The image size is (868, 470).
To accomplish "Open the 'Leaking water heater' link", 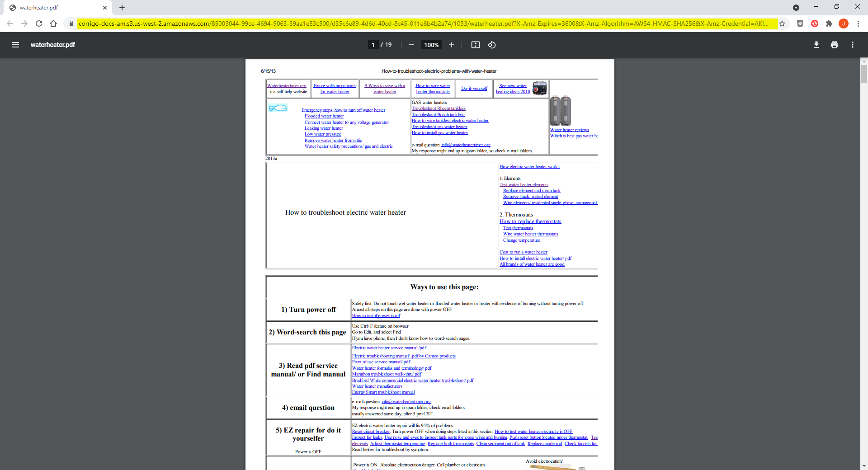I will (x=324, y=128).
